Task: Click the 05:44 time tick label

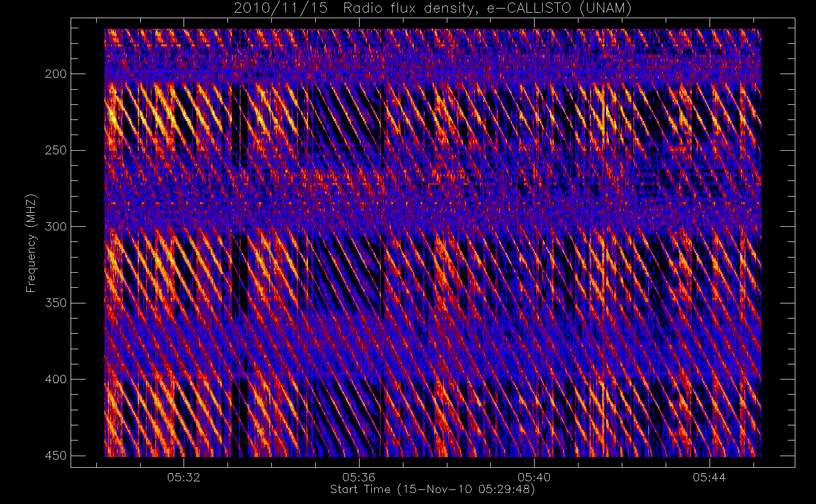Action: [x=710, y=477]
